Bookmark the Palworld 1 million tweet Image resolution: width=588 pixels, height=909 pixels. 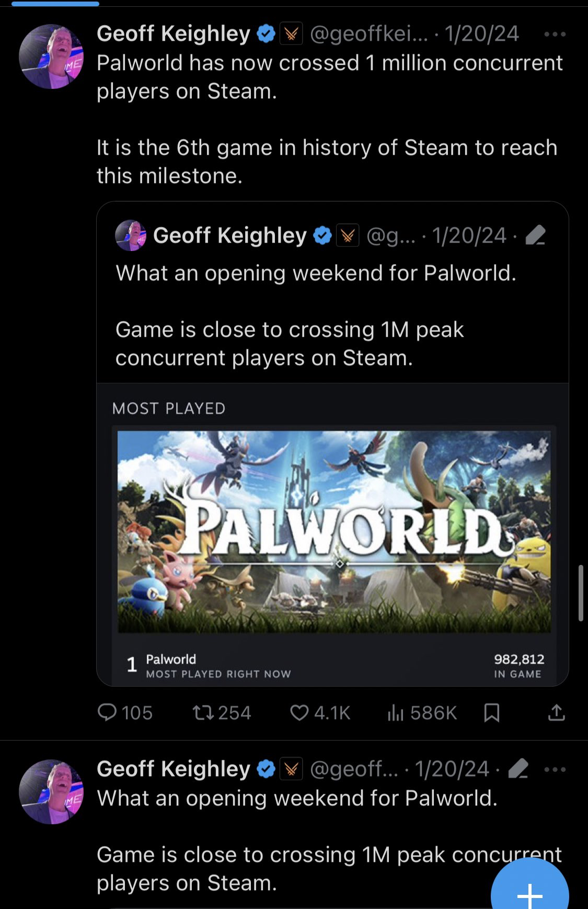[492, 712]
